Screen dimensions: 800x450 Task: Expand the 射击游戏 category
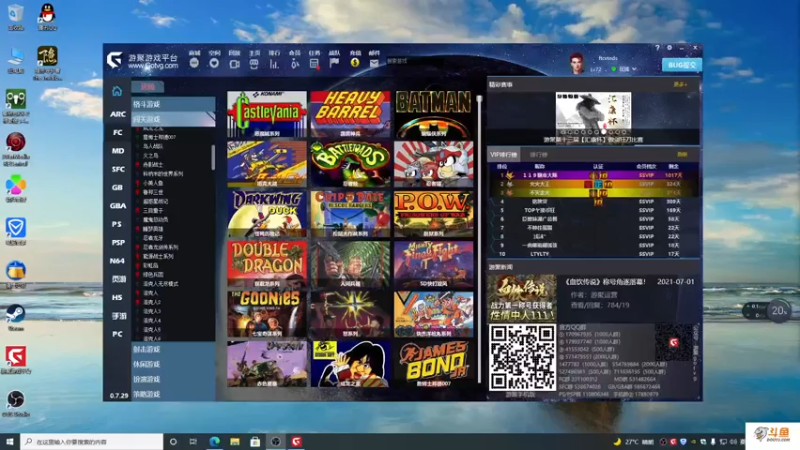[x=173, y=349]
